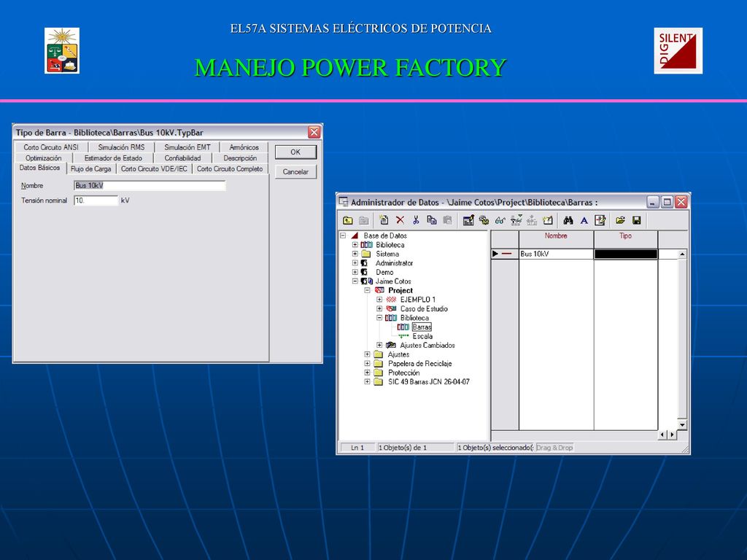Screen dimensions: 747x560
Task: Expand the SIC 49 Barras JCN 26-04-07 folder
Action: pyautogui.click(x=368, y=381)
